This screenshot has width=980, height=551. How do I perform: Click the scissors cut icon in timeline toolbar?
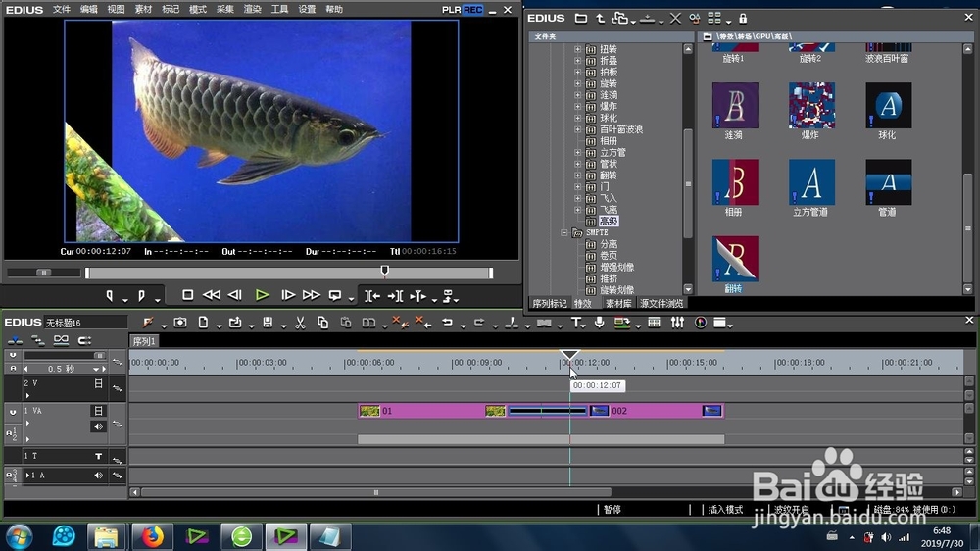(299, 323)
